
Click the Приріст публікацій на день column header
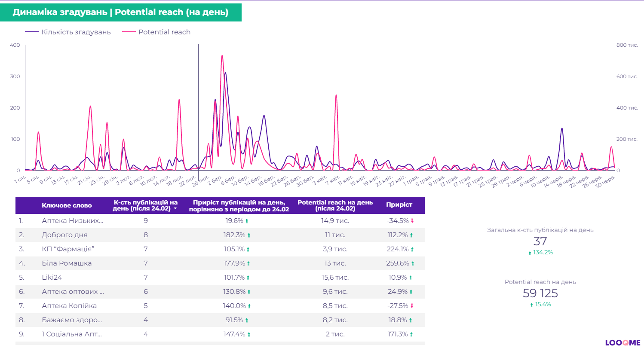pos(239,206)
